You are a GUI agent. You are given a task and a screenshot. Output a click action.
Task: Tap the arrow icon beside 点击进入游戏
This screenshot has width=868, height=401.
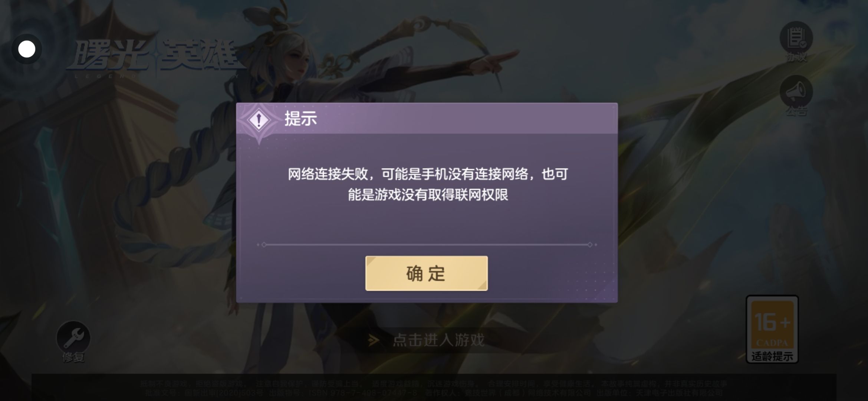tap(374, 340)
